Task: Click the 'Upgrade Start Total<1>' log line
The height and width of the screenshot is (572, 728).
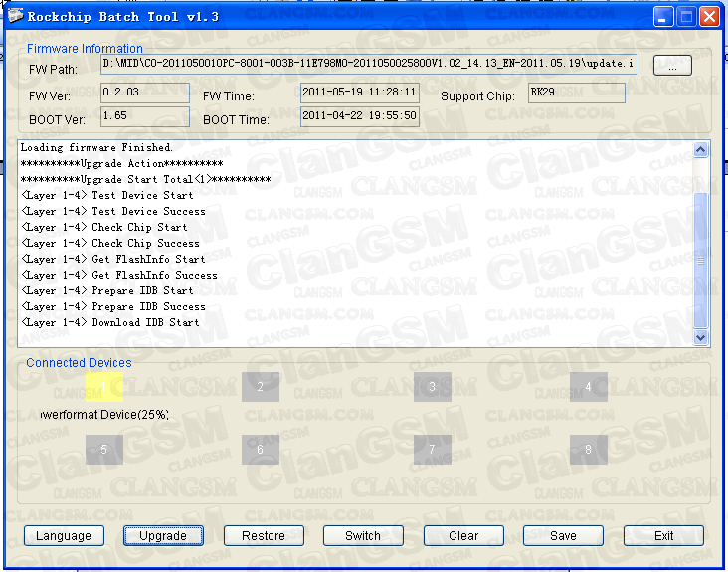Action: [145, 179]
